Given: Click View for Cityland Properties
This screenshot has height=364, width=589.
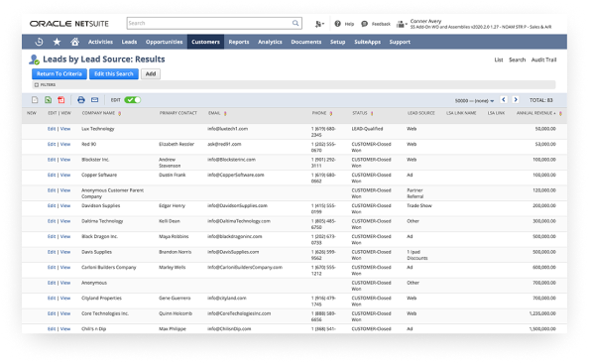Looking at the screenshot, I should [65, 299].
